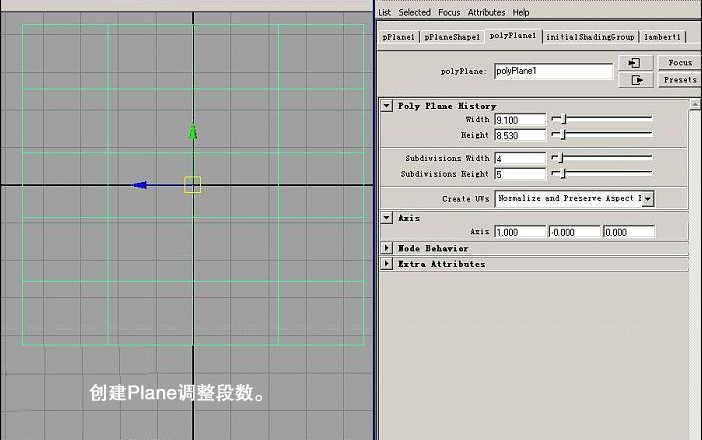Collapse the Axis section
This screenshot has height=440, width=702.
(387, 218)
